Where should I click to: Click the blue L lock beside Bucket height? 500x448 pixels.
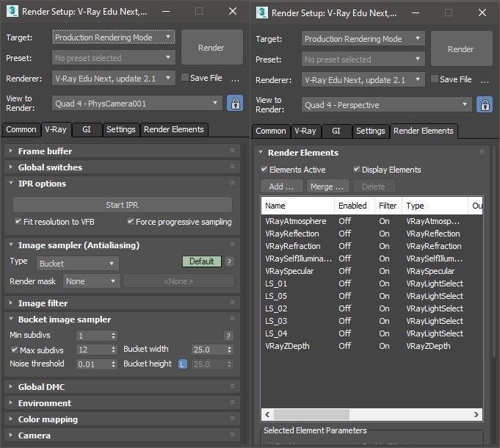click(x=184, y=364)
